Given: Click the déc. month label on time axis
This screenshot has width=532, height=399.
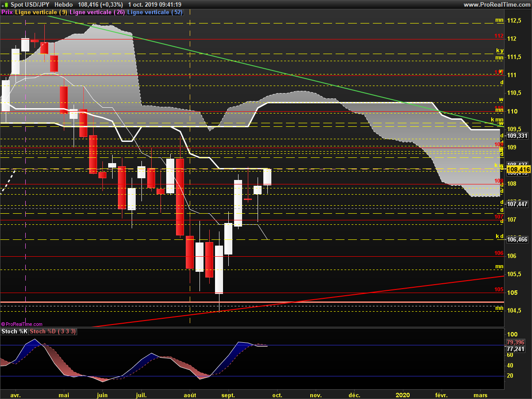Looking at the screenshot, I should click(354, 395).
